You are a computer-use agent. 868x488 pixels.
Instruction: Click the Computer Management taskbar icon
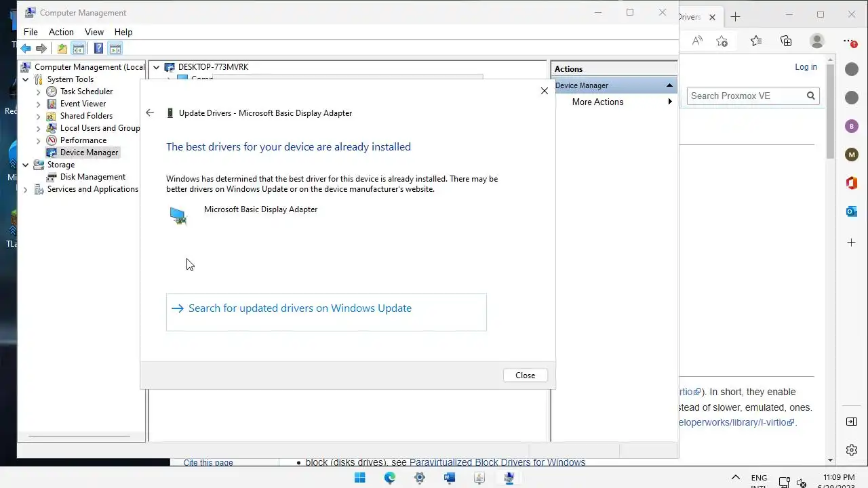(x=509, y=478)
